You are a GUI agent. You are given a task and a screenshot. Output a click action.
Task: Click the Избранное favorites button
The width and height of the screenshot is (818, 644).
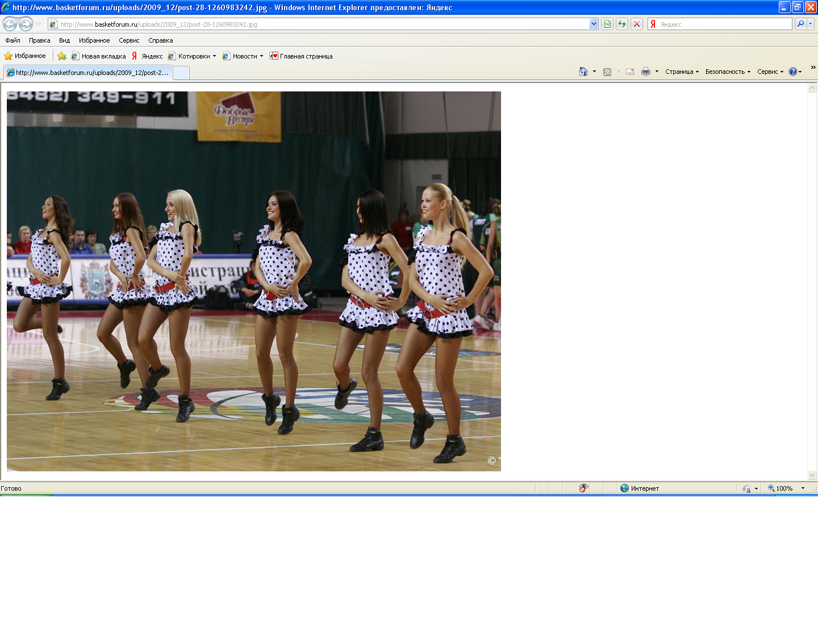point(25,56)
